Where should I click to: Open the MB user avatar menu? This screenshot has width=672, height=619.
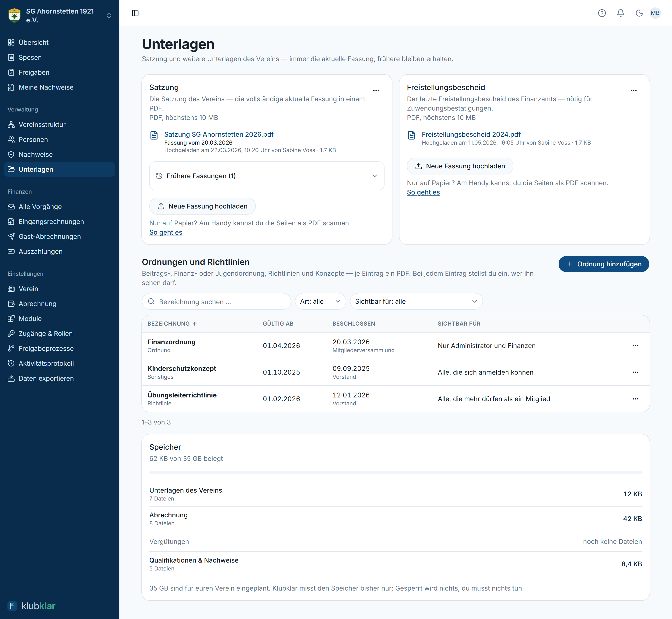click(655, 13)
